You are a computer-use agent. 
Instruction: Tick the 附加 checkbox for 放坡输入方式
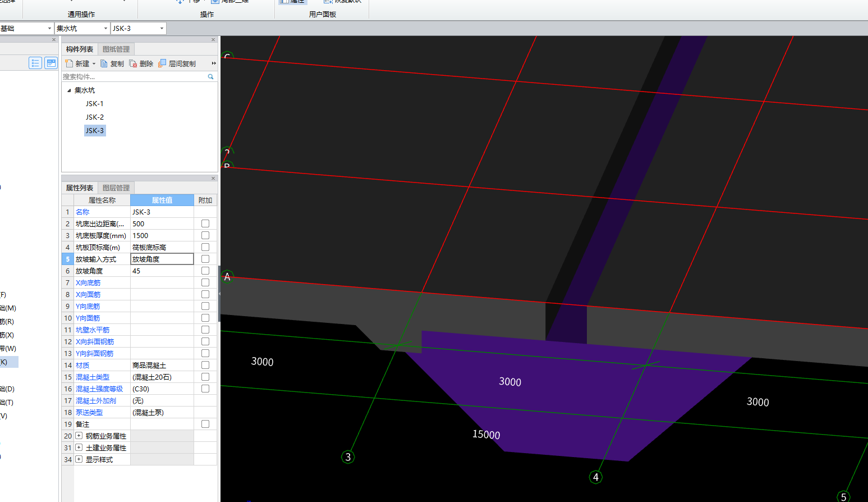click(205, 259)
